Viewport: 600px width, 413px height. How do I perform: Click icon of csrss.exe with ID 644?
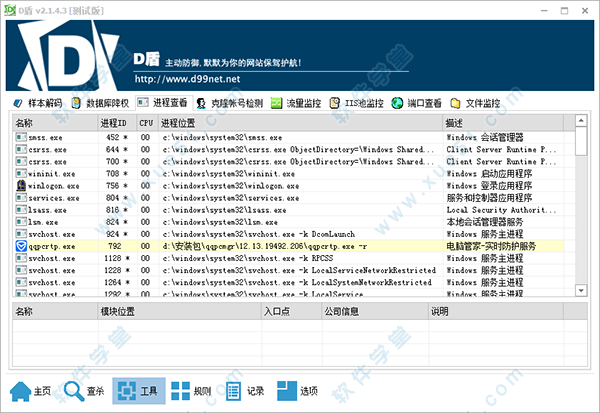[21, 149]
